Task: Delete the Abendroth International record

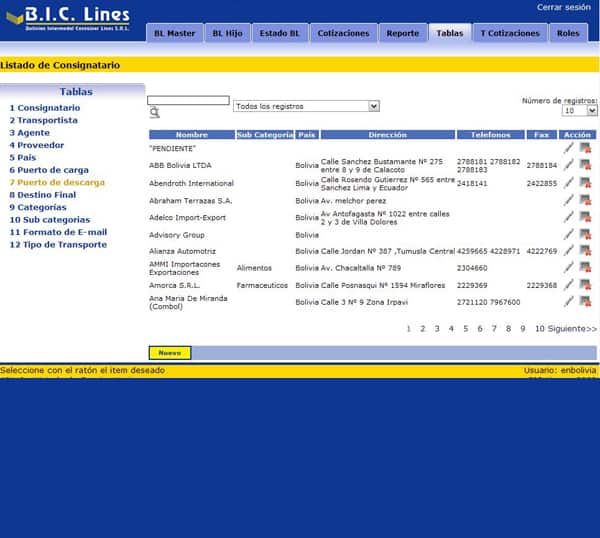Action: (x=585, y=183)
